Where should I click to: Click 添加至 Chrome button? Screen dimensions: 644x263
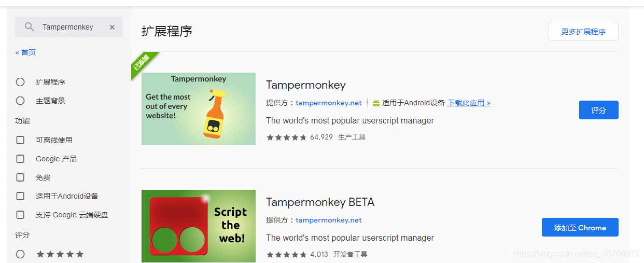coord(580,227)
